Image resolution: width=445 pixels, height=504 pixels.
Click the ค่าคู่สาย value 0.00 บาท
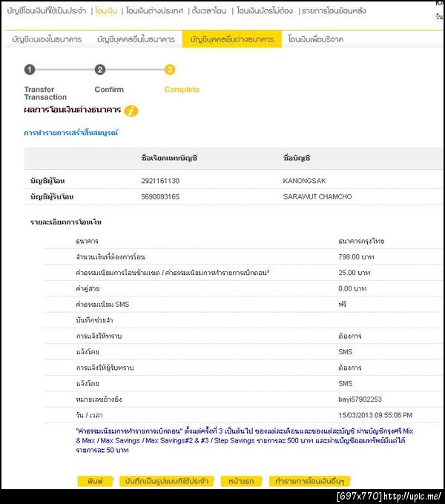(x=352, y=288)
